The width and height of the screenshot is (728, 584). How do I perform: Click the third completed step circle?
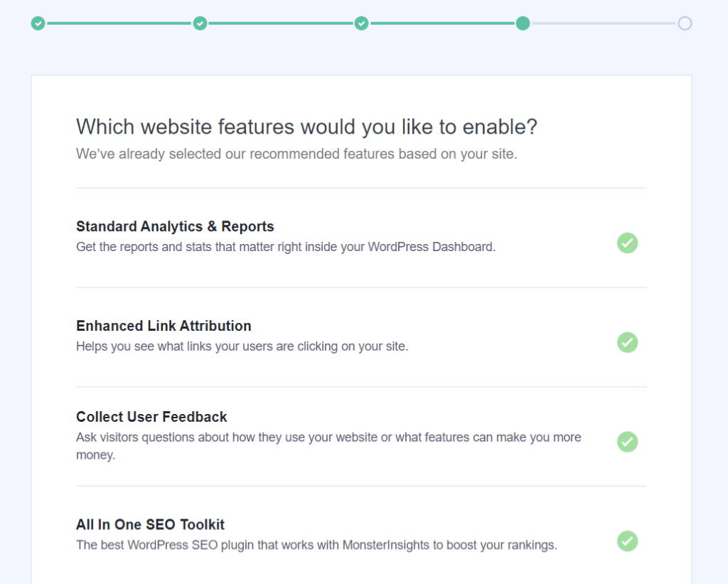tap(361, 23)
